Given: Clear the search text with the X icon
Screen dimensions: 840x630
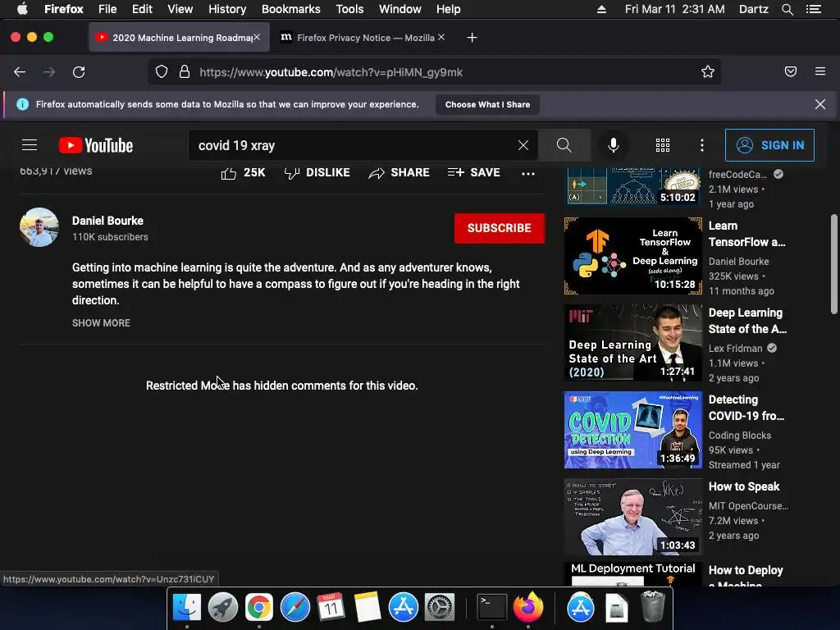Looking at the screenshot, I should [523, 145].
